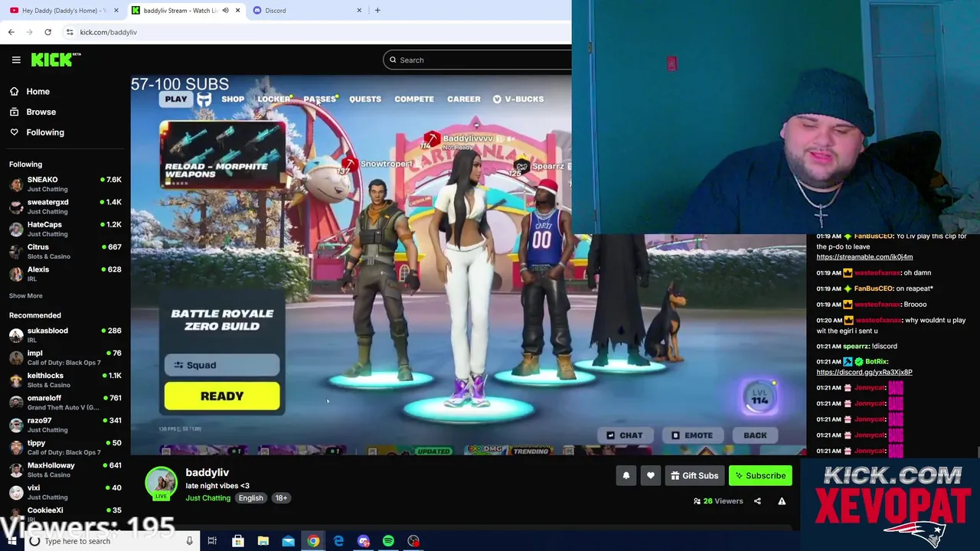Open File Explorer from the taskbar
The image size is (980, 551).
coord(263,541)
